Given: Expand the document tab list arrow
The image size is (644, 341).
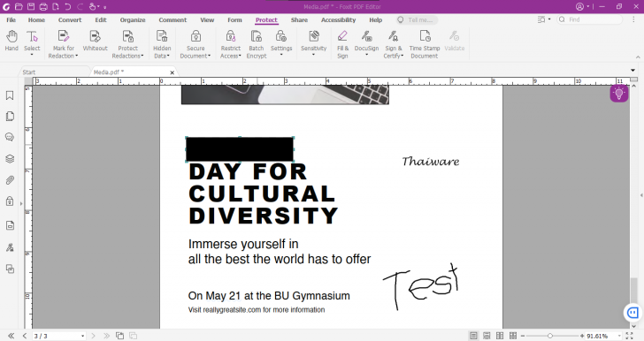Looking at the screenshot, I should point(632,70).
